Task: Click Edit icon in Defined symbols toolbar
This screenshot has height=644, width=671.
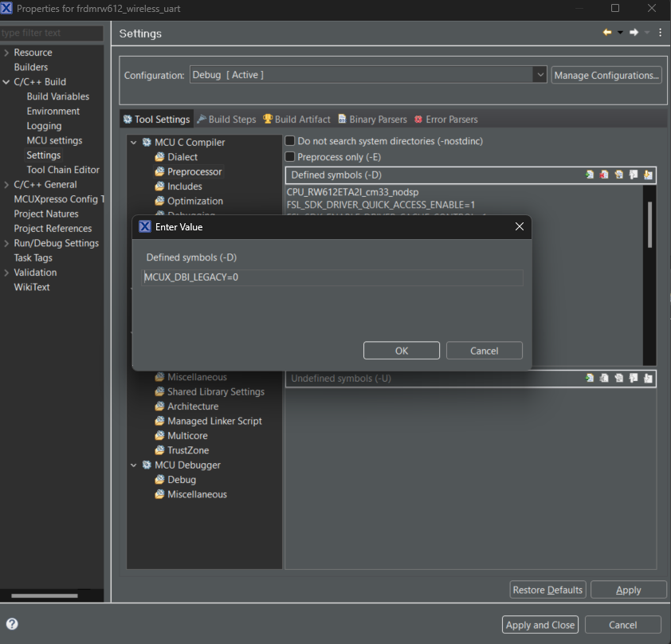Action: click(x=618, y=175)
